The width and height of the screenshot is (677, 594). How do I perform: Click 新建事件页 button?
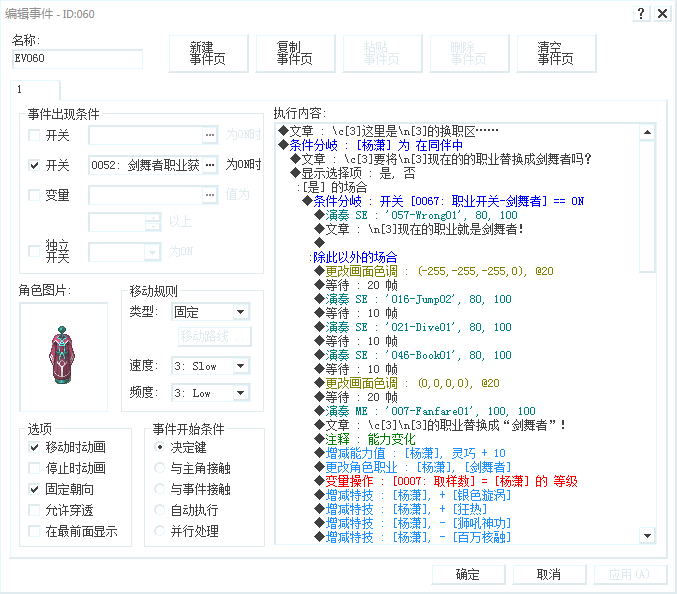tap(208, 54)
